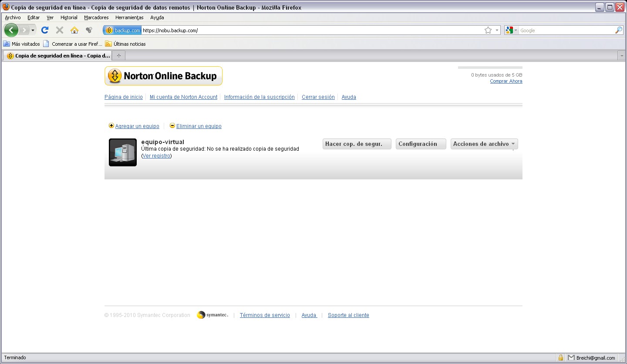Click the page icon of Comenzar a usar Firefox
627x364 pixels.
tap(46, 44)
